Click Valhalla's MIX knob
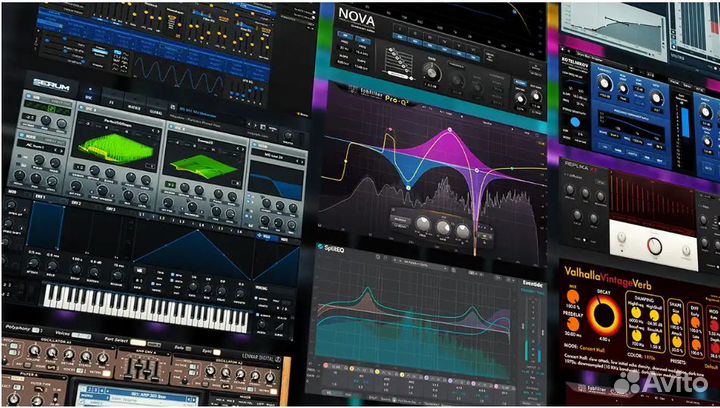The image size is (720, 408). click(x=574, y=297)
